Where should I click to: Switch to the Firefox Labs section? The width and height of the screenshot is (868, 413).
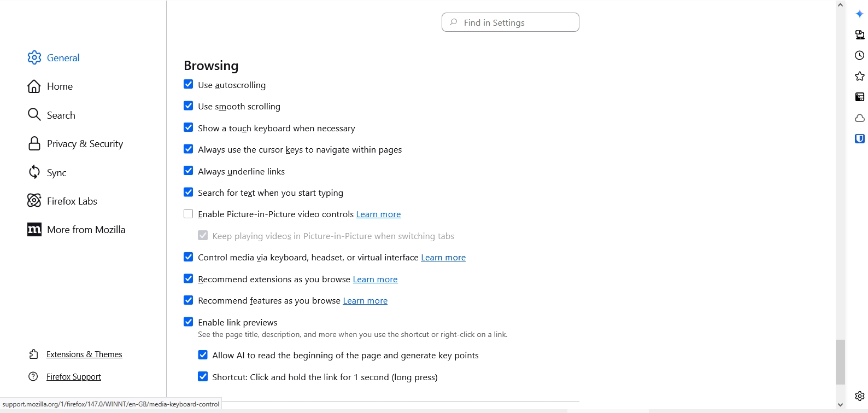pos(72,201)
